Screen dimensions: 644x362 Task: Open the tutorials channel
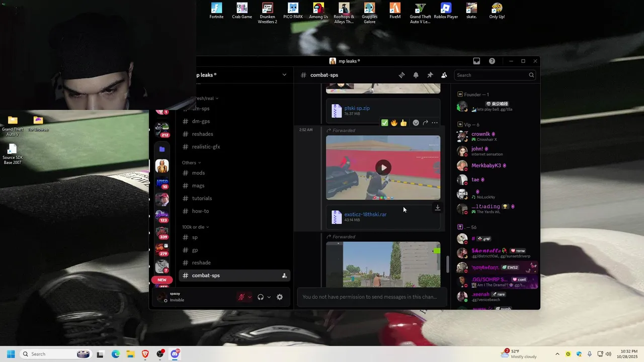[x=202, y=199]
